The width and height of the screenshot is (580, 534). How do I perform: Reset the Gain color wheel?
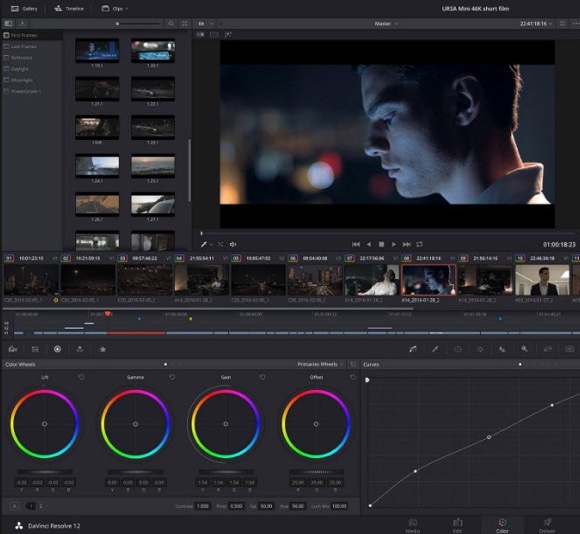pos(262,377)
